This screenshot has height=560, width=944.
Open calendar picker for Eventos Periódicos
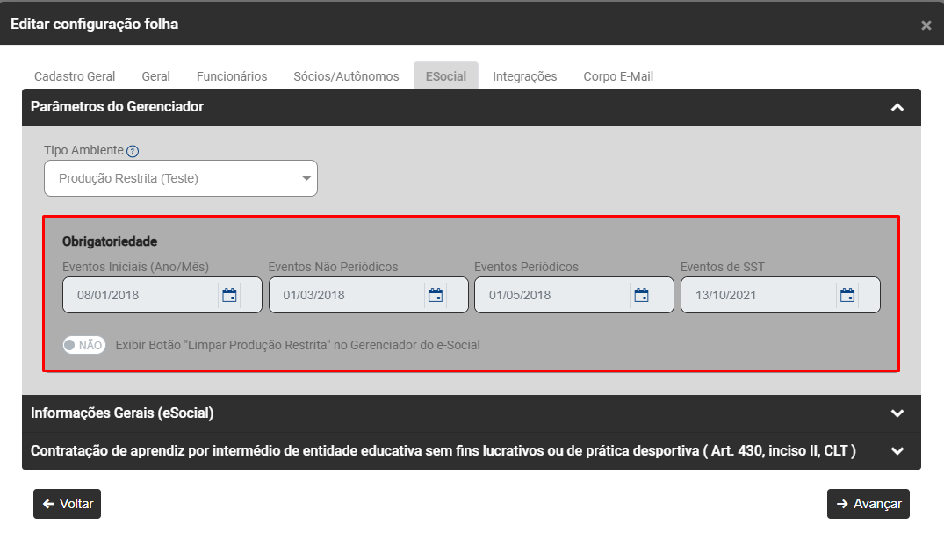point(641,295)
